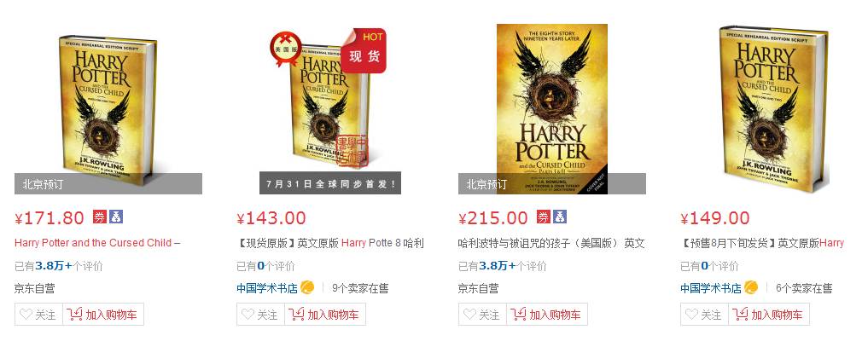This screenshot has height=347, width=868.
Task: Click the blue gift icon next to ¥215.00
Action: (x=560, y=217)
